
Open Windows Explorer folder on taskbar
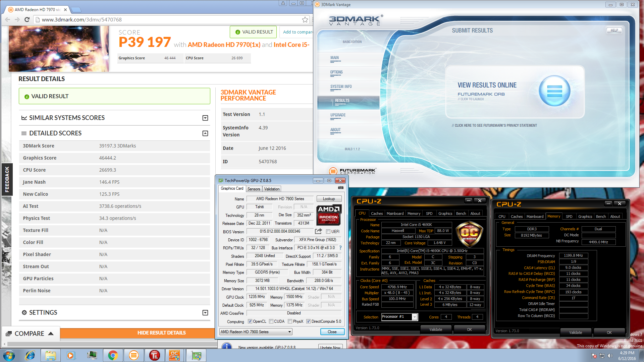point(51,355)
